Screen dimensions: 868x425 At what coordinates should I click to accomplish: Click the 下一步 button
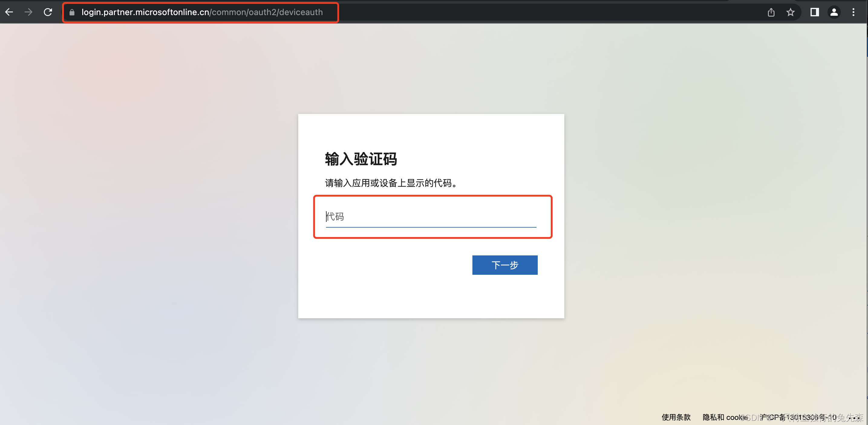point(505,265)
